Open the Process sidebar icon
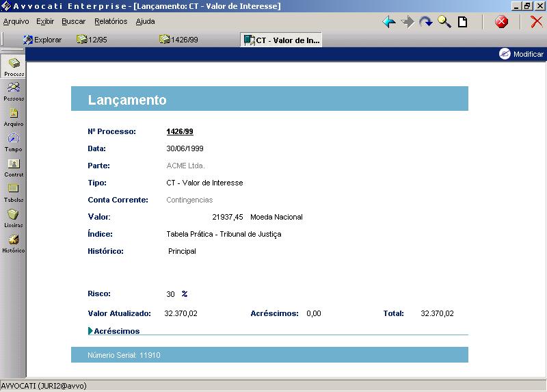This screenshot has height=392, width=547. pyautogui.click(x=14, y=67)
